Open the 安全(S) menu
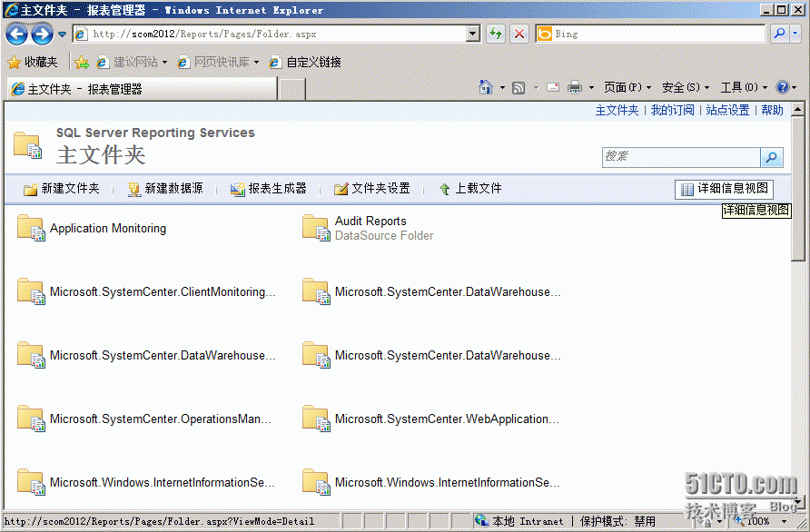Viewport: 810px width, 532px height. (x=686, y=87)
